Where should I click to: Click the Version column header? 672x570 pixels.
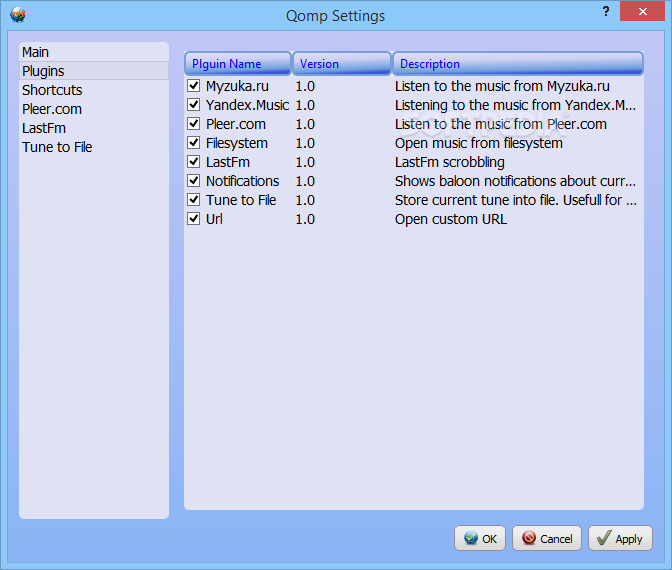(342, 63)
